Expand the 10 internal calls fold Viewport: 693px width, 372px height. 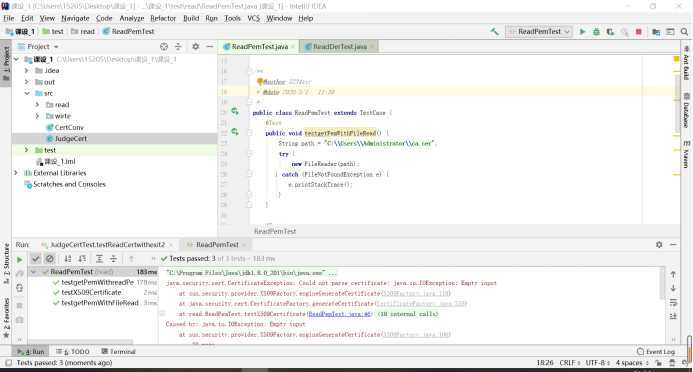pos(408,314)
